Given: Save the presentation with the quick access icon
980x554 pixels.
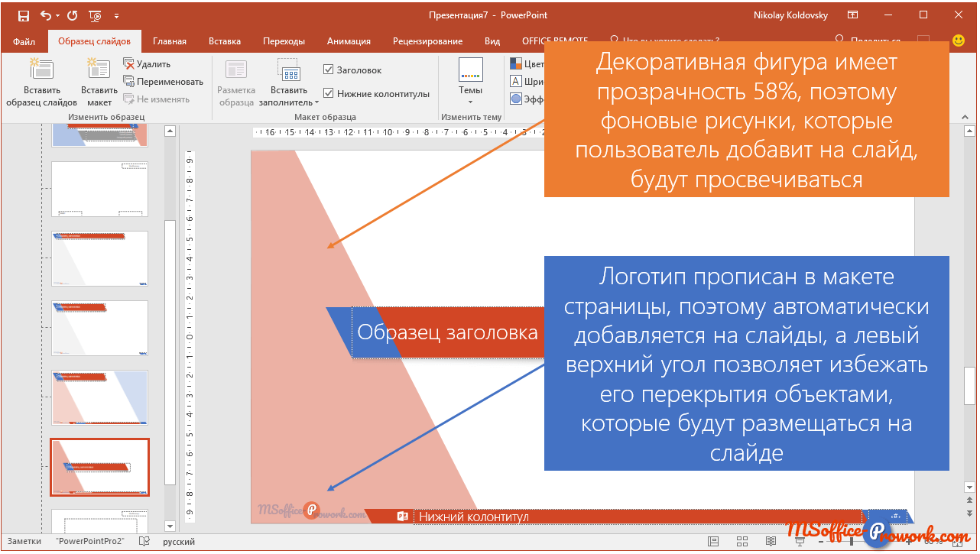Looking at the screenshot, I should [24, 15].
